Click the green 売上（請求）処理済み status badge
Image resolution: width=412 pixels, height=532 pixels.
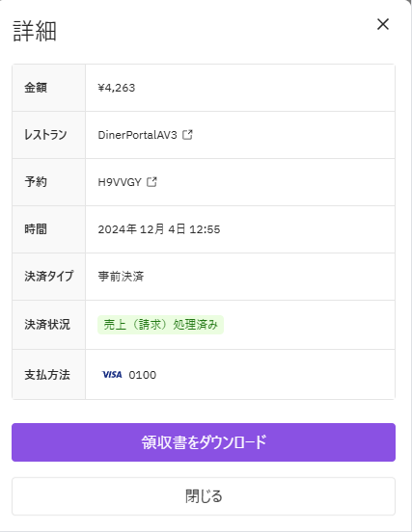(161, 325)
